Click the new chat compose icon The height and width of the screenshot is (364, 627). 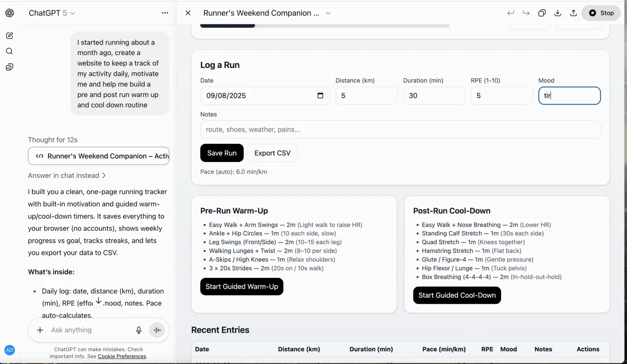pyautogui.click(x=9, y=36)
